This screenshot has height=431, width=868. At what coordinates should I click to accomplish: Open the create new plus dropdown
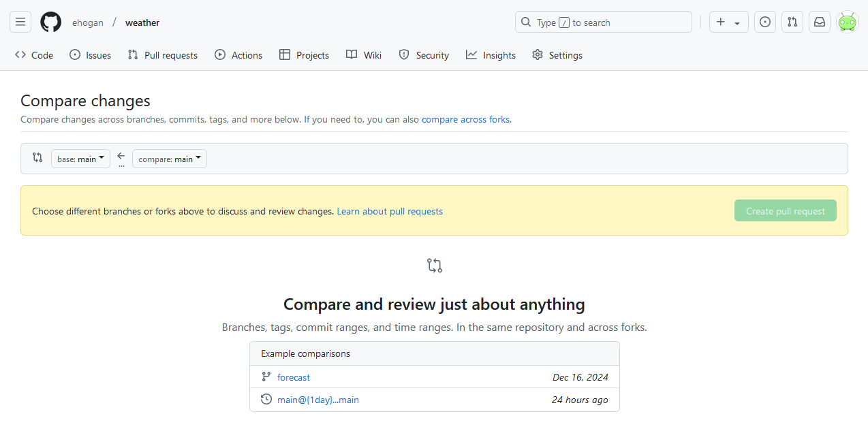point(728,22)
